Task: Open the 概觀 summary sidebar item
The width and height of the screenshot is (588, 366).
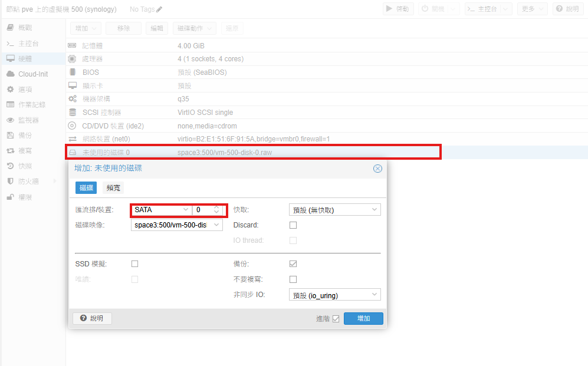Action: (x=25, y=28)
